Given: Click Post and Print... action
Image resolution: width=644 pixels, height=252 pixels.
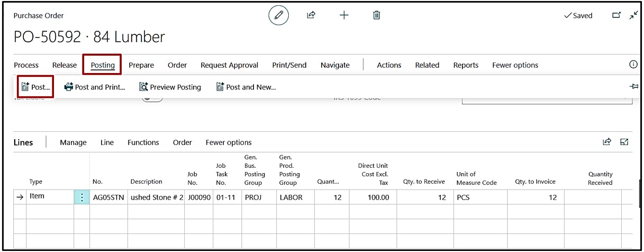Looking at the screenshot, I should click(x=94, y=87).
